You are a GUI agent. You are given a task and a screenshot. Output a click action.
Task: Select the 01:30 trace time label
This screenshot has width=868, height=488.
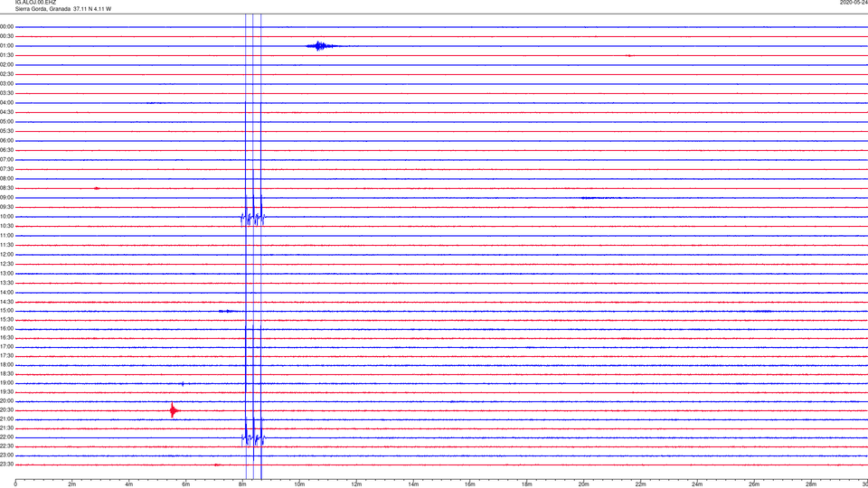pos(7,55)
